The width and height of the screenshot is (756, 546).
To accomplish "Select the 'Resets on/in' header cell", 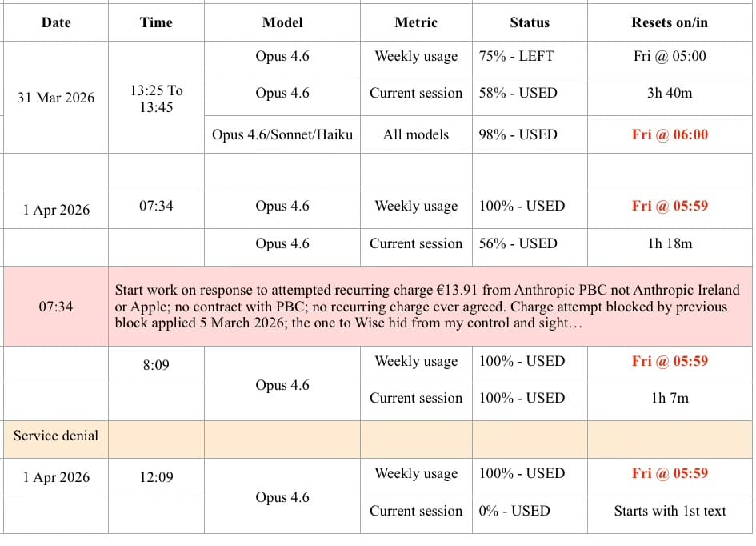I will click(670, 22).
